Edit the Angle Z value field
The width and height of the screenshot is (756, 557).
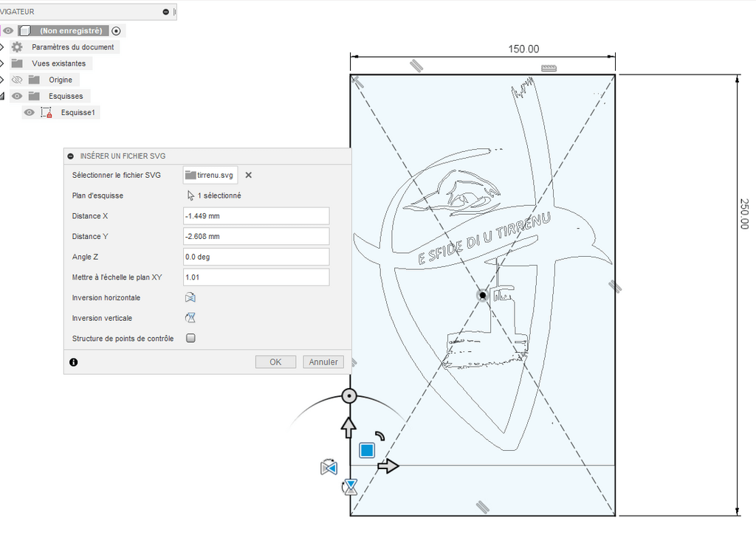click(256, 257)
